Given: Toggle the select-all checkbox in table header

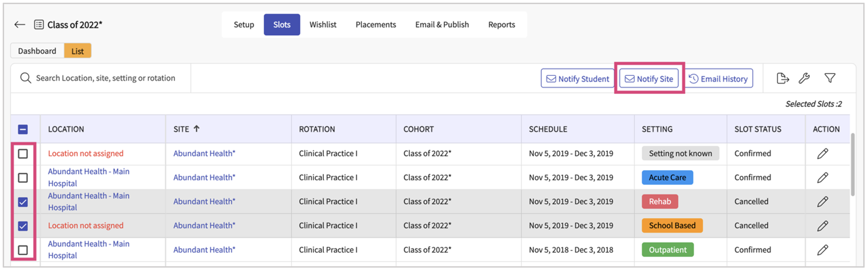Looking at the screenshot, I should (x=23, y=129).
